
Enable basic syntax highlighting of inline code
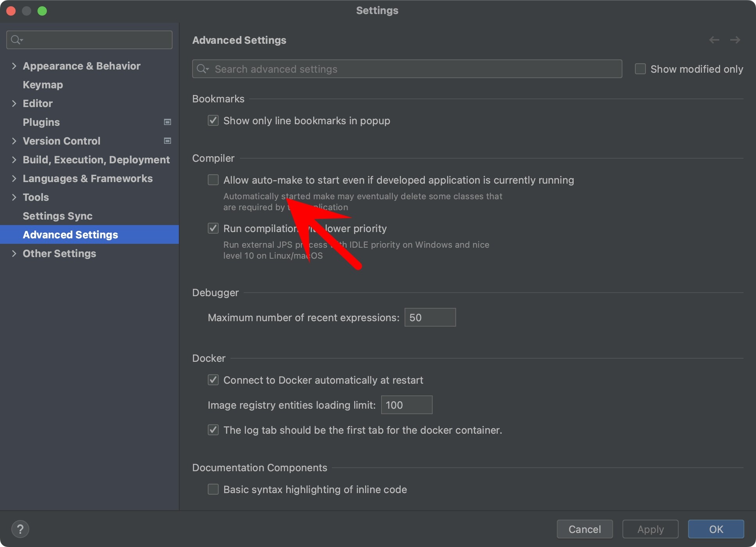point(213,489)
